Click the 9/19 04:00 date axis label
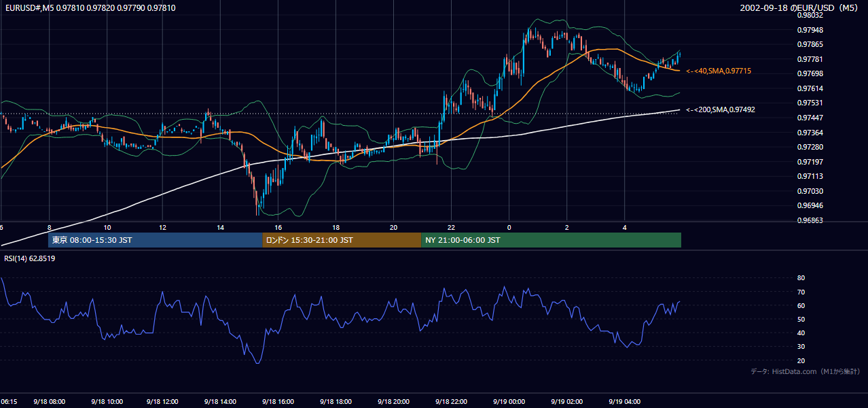This screenshot has width=868, height=408. (623, 402)
